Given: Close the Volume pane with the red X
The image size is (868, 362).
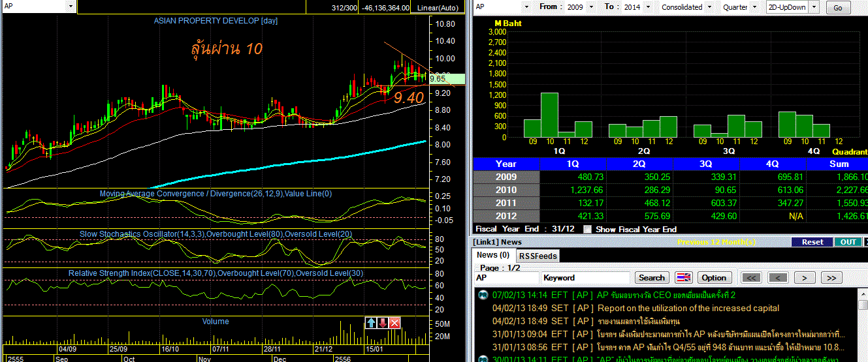Looking at the screenshot, I should click(x=394, y=322).
